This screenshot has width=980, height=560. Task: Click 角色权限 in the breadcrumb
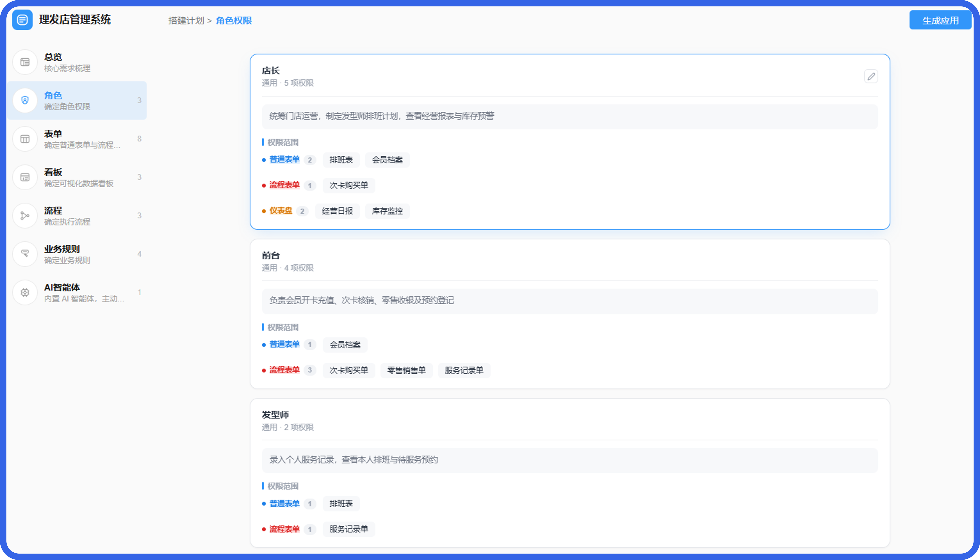[x=234, y=21]
